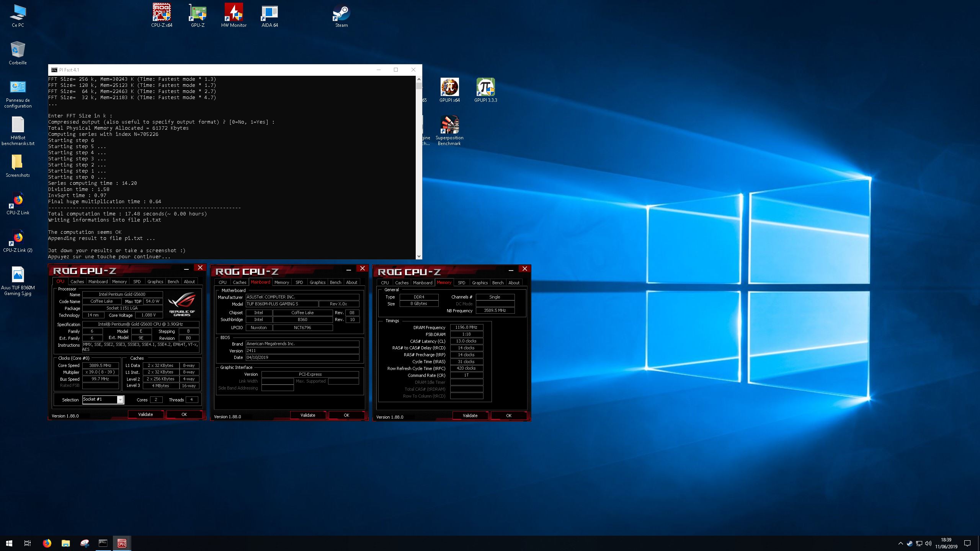Open File Explorer from the taskbar
Screen dimensions: 980x551
point(65,543)
